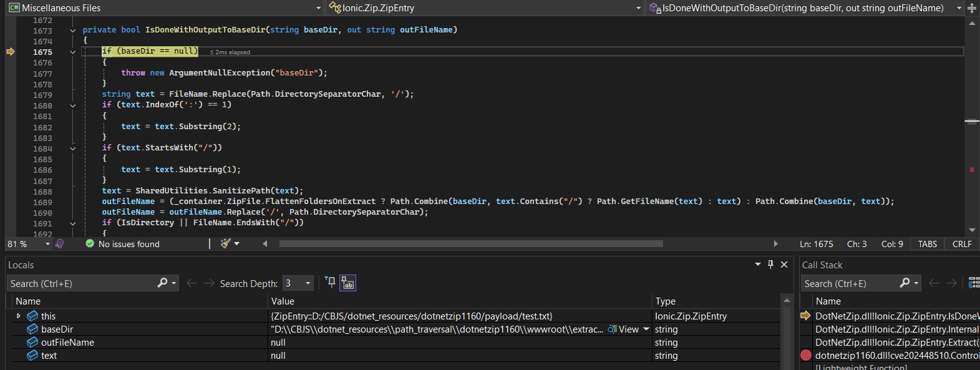Viewport: 980px width, 370px height.
Task: Click the split editor icon at top right
Action: pyautogui.click(x=971, y=8)
